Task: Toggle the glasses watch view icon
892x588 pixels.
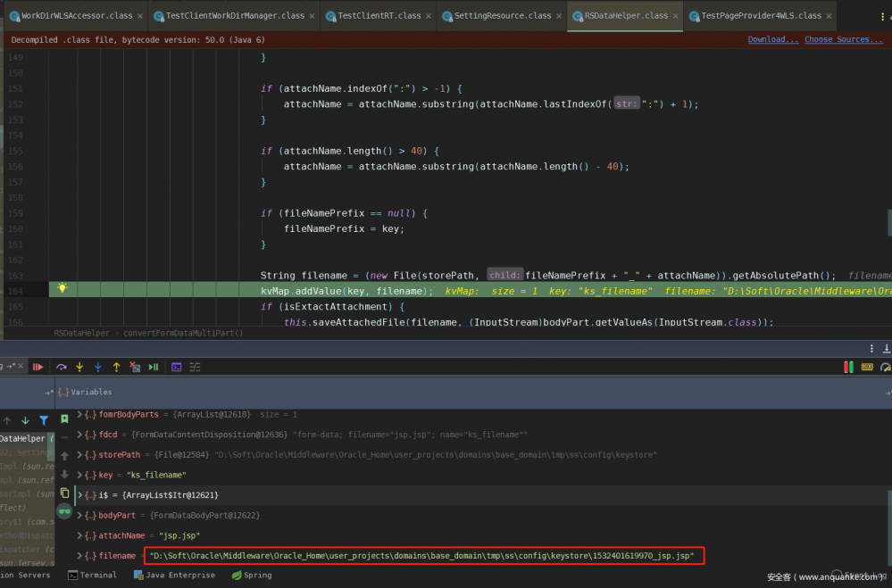Action: click(64, 512)
